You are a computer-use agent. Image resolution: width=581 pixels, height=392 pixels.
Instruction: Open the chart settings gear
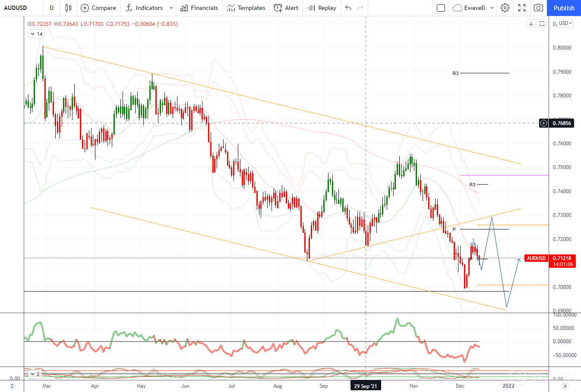505,8
